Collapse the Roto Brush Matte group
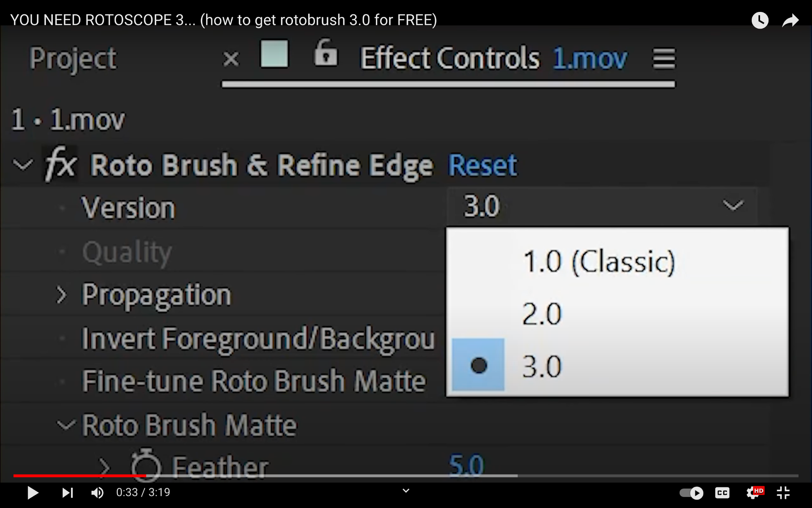The image size is (812, 508). click(x=65, y=425)
